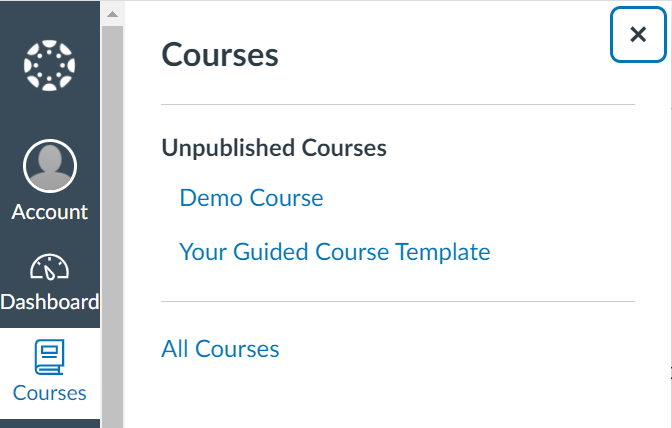This screenshot has height=428, width=672.
Task: Open the Account avatar icon
Action: point(49,166)
